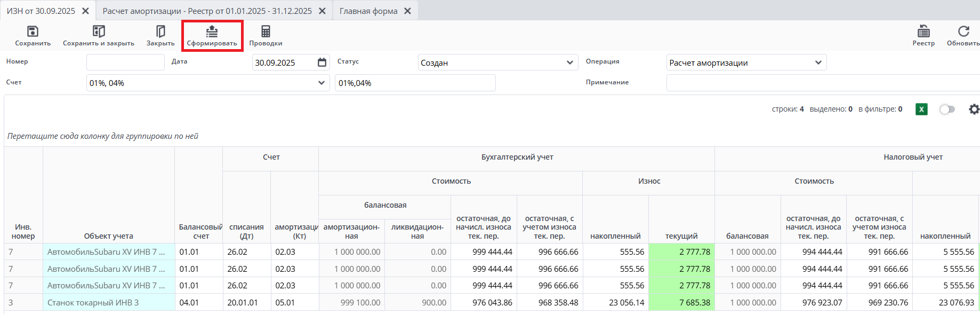This screenshot has width=980, height=314.
Task: Open the Счет dropdown list
Action: [x=321, y=83]
